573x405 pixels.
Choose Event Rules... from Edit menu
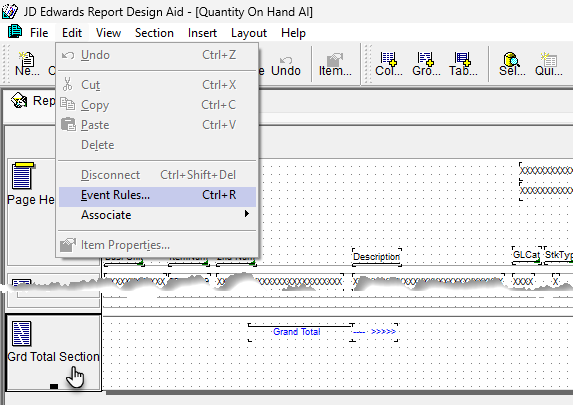[x=157, y=195]
